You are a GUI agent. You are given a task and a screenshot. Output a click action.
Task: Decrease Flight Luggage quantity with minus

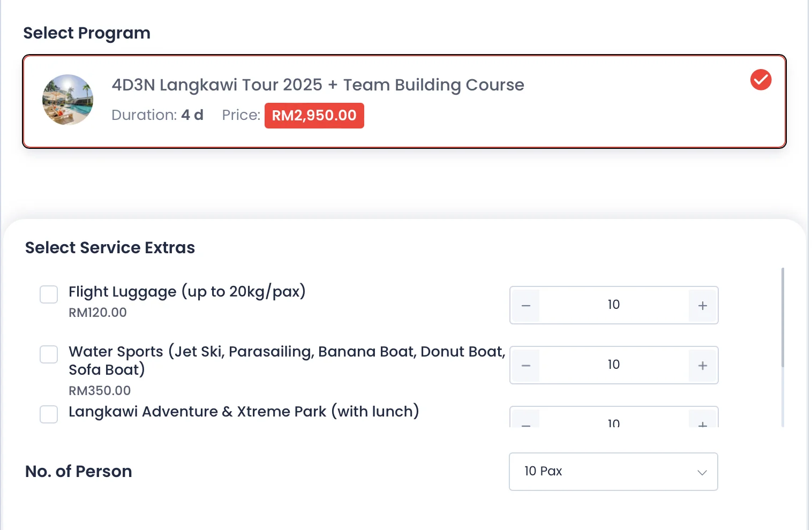coord(526,306)
